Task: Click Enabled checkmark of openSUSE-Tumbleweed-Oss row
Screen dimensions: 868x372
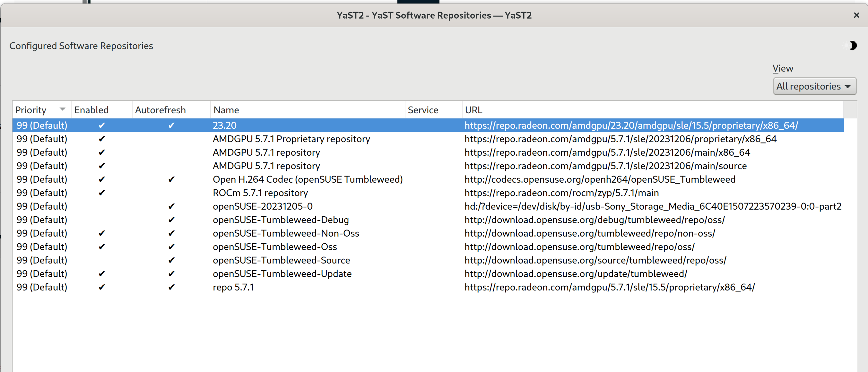Action: pos(102,247)
